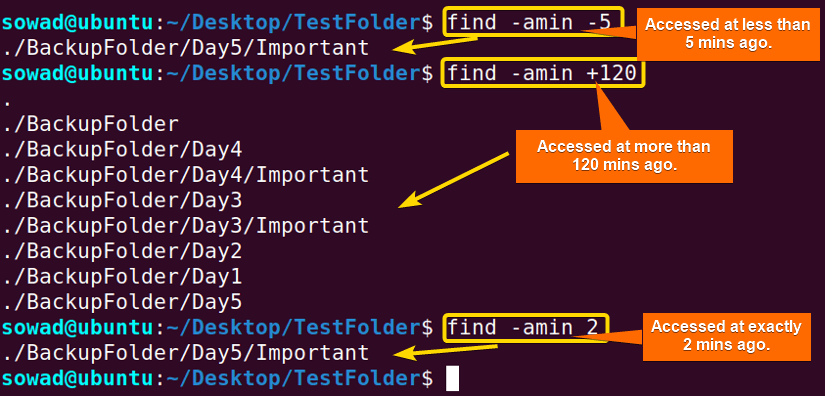Click the 'Accessed at more than 120 mins ago' callout
The height and width of the screenshot is (396, 825).
point(624,156)
